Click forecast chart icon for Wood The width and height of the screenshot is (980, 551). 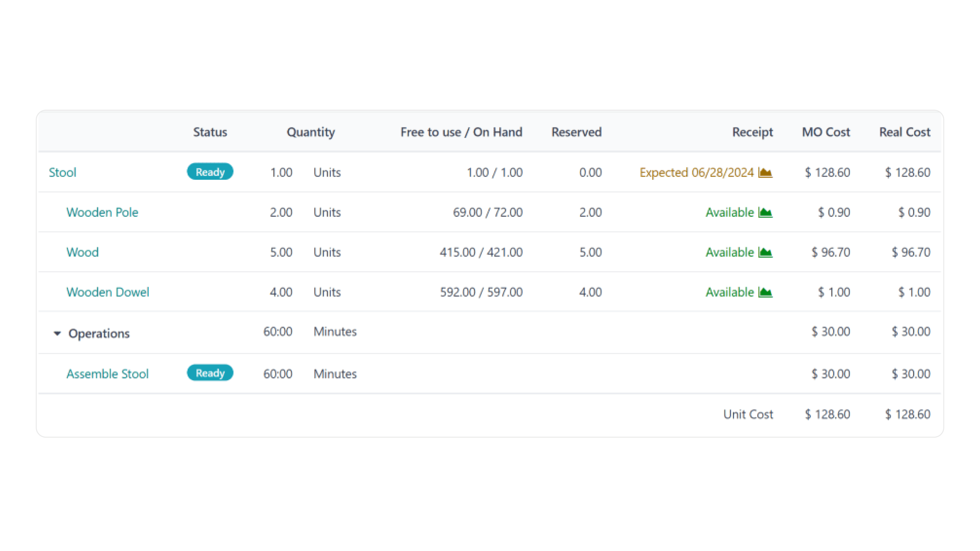click(765, 252)
